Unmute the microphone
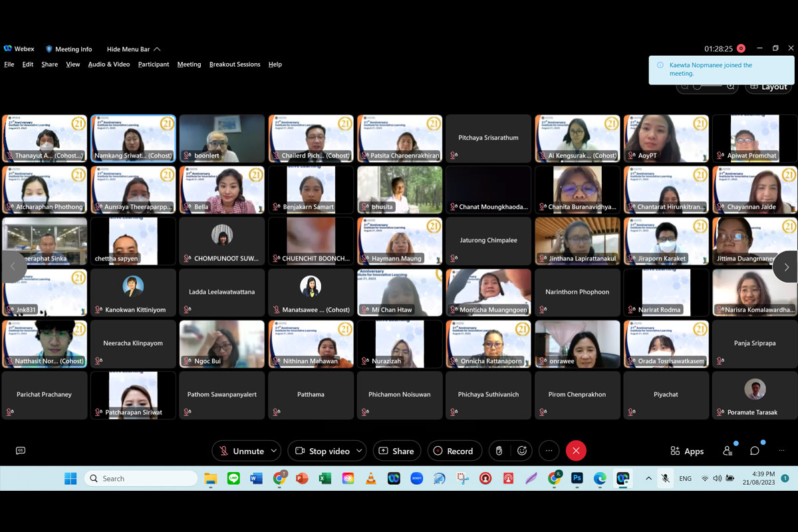 click(242, 451)
